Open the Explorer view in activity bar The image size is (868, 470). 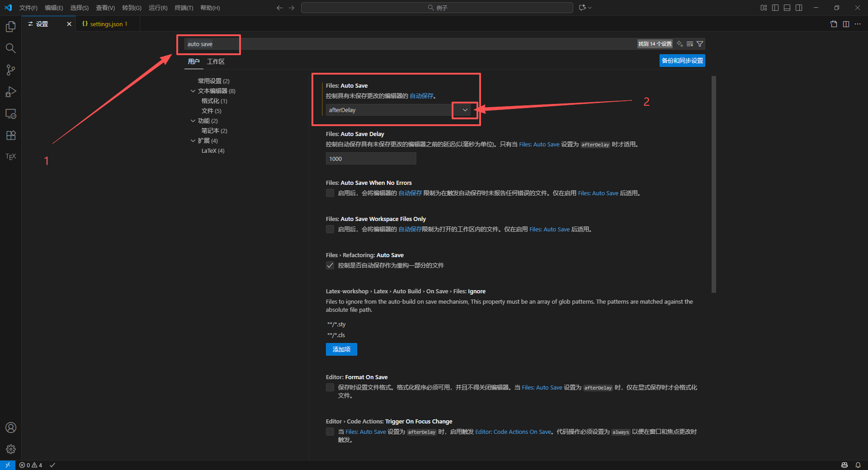click(10, 27)
